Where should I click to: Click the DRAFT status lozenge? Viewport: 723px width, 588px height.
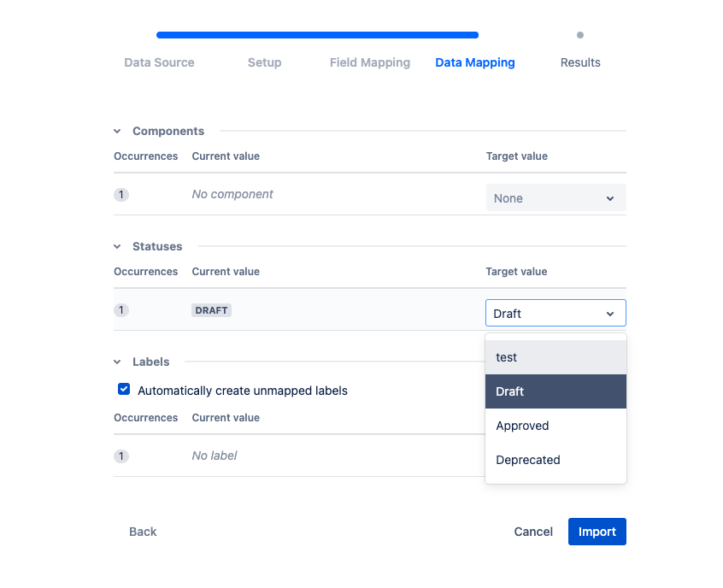(211, 310)
